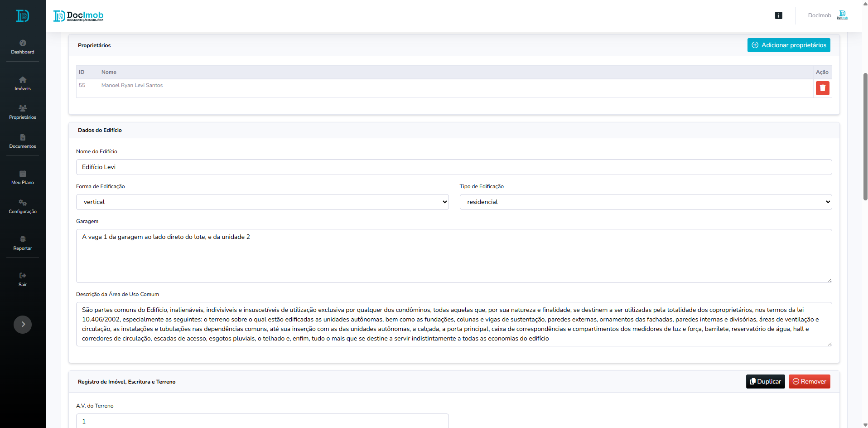This screenshot has width=868, height=428.
Task: Delete owner Manoel Ryan Levi Santos
Action: tap(822, 88)
